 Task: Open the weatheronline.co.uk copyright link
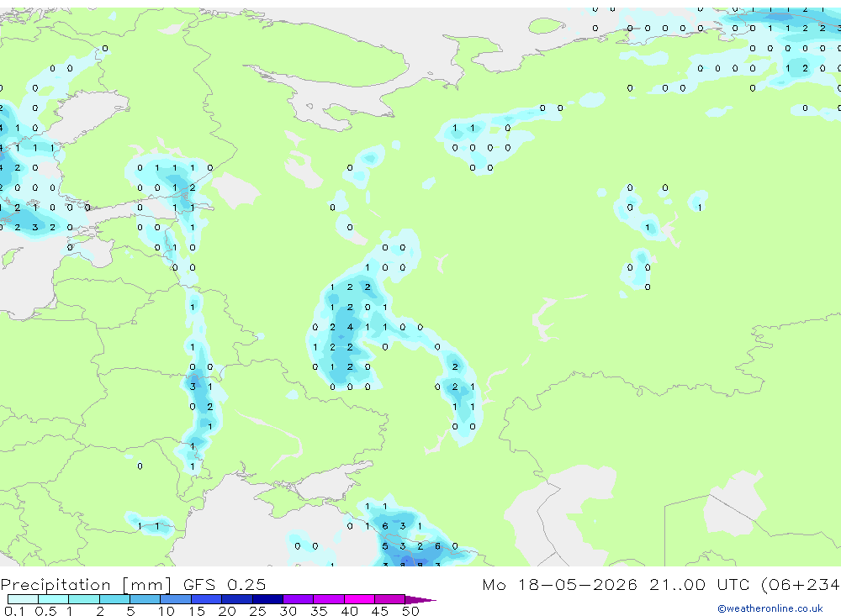pyautogui.click(x=770, y=608)
